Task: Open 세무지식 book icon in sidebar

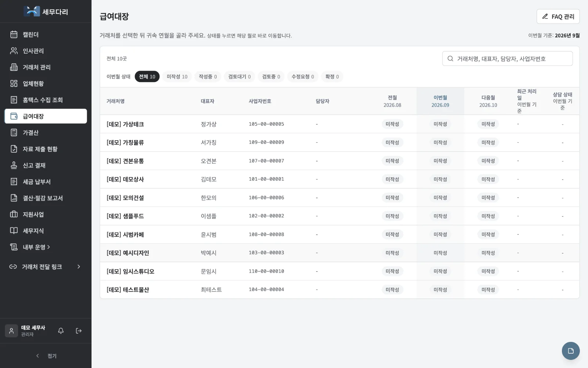Action: coord(14,231)
